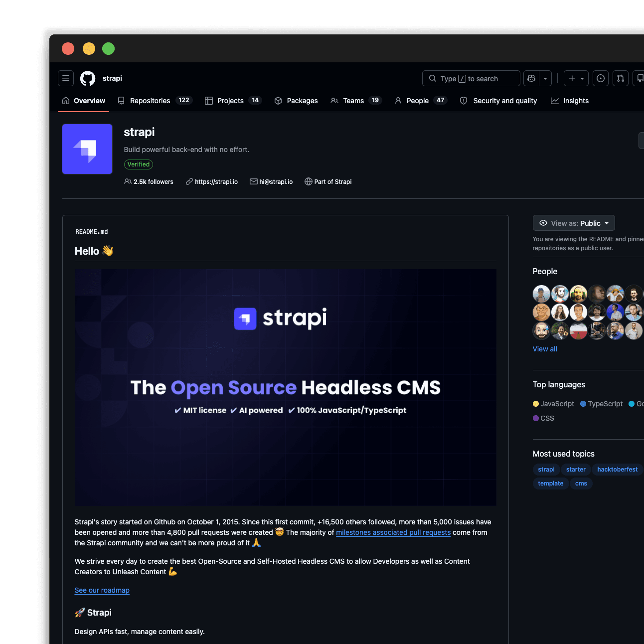Viewport: 644px width, 644px height.
Task: Switch to the Repositories tab
Action: 155,101
